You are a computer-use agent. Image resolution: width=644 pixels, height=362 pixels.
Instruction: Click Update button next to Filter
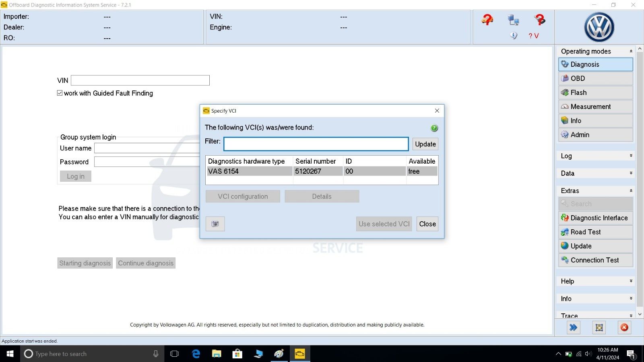425,144
